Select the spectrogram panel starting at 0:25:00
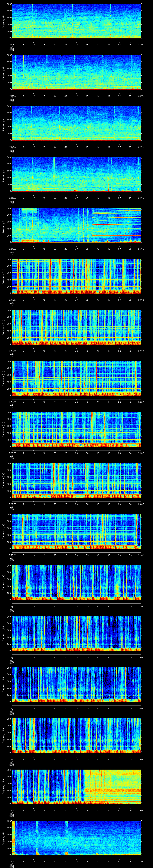The image size is (153, 868). tap(77, 276)
